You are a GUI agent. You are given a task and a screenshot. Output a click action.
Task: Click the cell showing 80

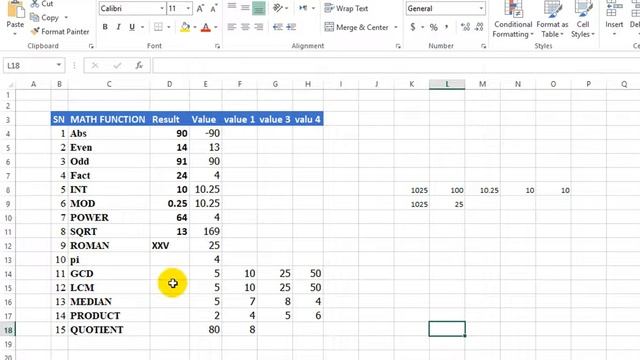pyautogui.click(x=206, y=330)
